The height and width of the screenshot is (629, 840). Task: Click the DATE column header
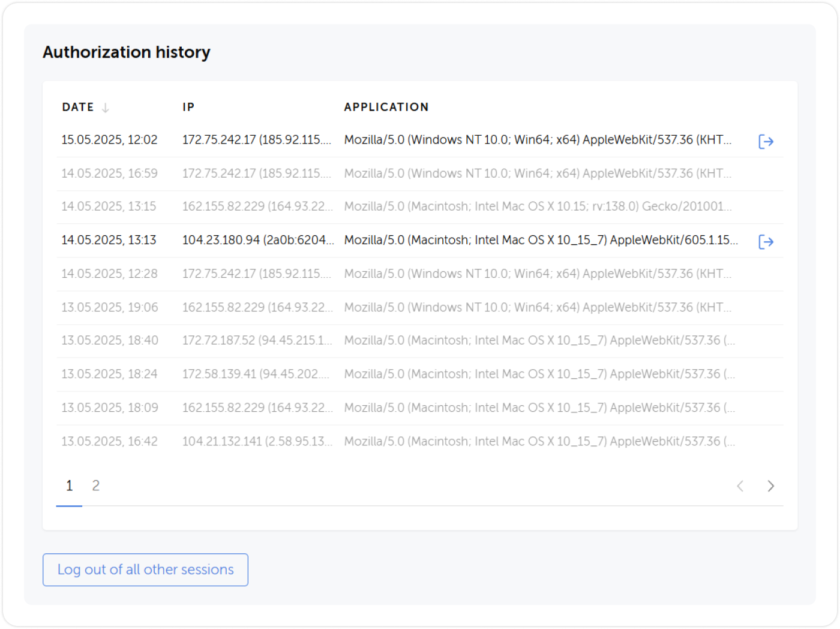[x=78, y=107]
